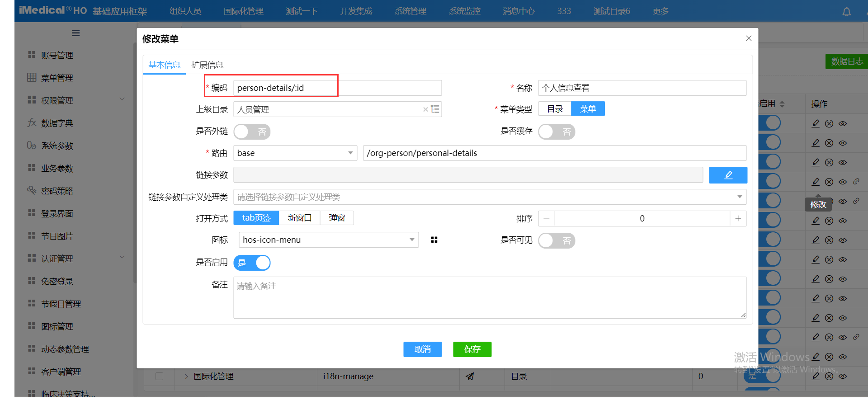Toggle the 是否外链 switch
Screen dimensions: 868x400
tap(252, 132)
